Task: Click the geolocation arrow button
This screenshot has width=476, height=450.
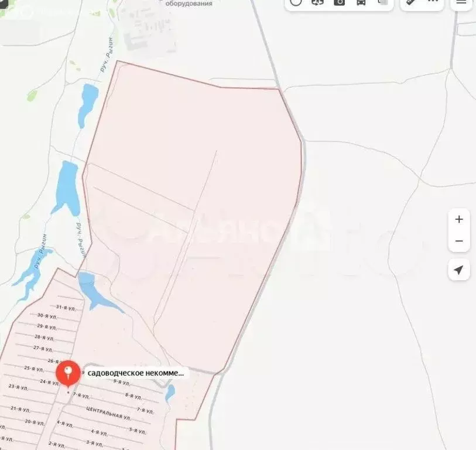Action: coord(459,270)
